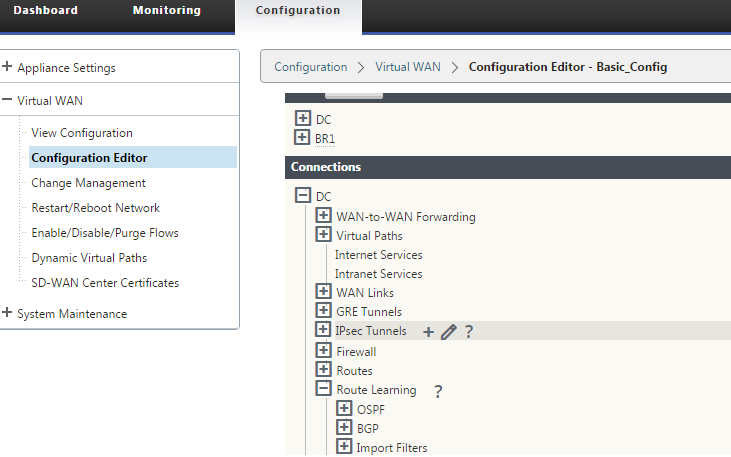Screen dimensions: 731x457
Task: Select BGP label in tree
Action: click(x=368, y=429)
